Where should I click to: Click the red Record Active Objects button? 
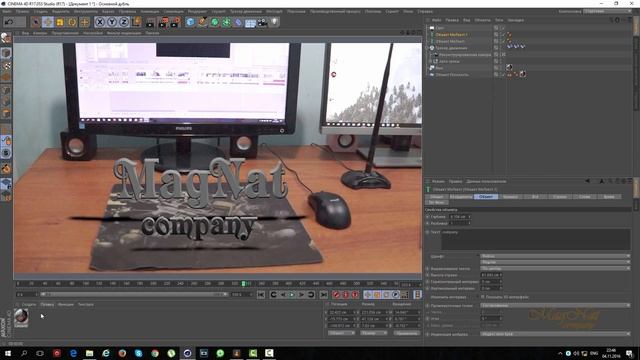pos(336,294)
